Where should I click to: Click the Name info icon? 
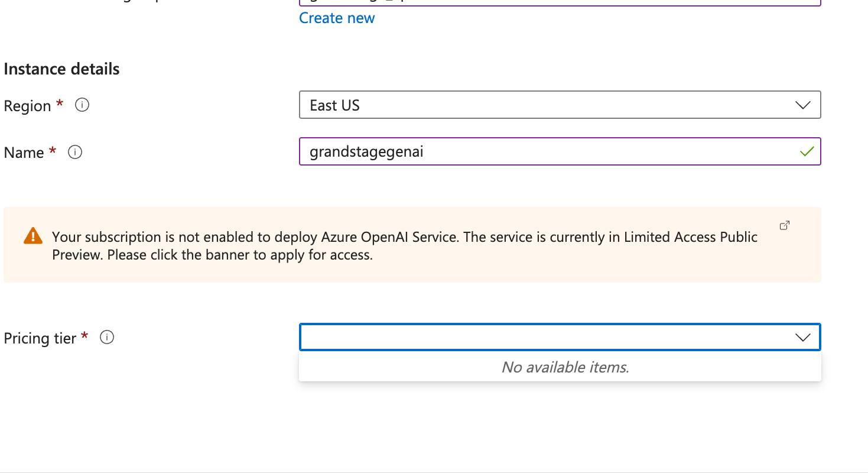(x=75, y=152)
